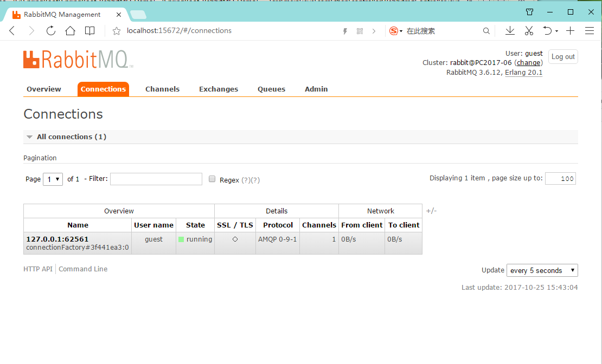Open the Admin tab
The height and width of the screenshot is (364, 602).
click(x=316, y=89)
